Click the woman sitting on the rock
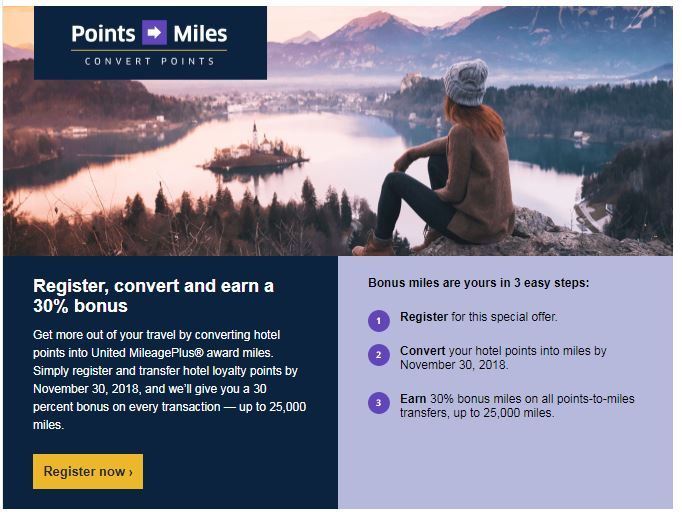 click(x=439, y=161)
